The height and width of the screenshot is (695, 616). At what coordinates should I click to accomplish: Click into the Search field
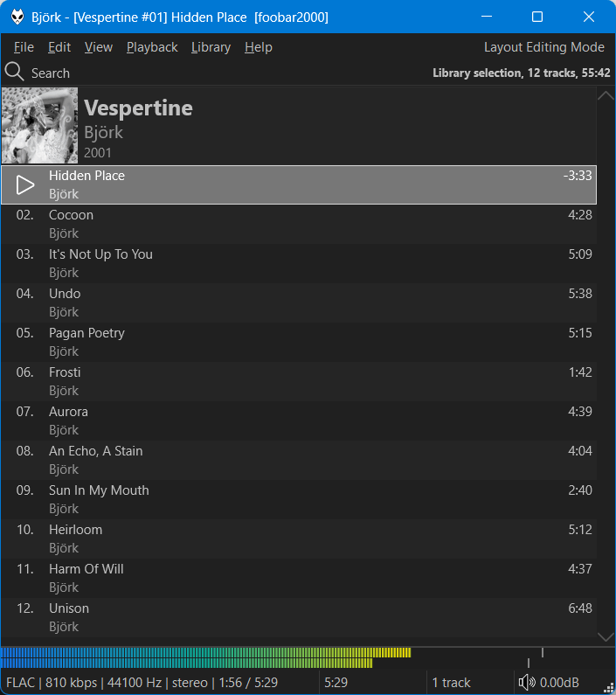[x=51, y=73]
